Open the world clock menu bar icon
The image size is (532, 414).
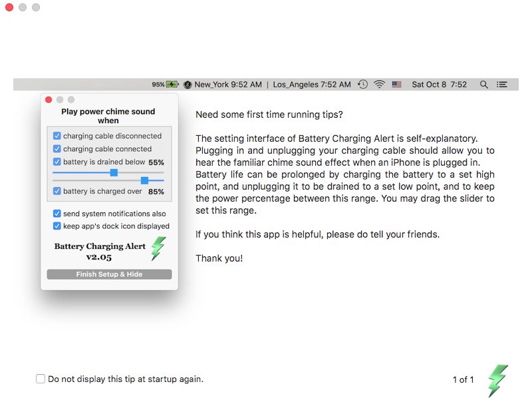[188, 85]
